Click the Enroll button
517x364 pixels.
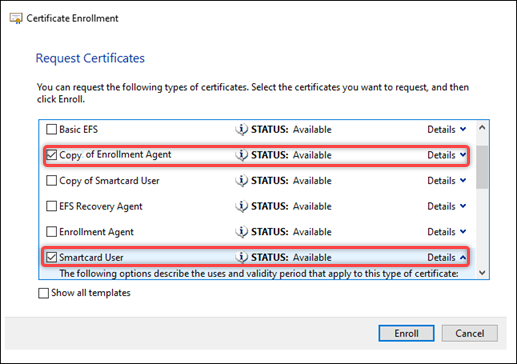coord(406,333)
